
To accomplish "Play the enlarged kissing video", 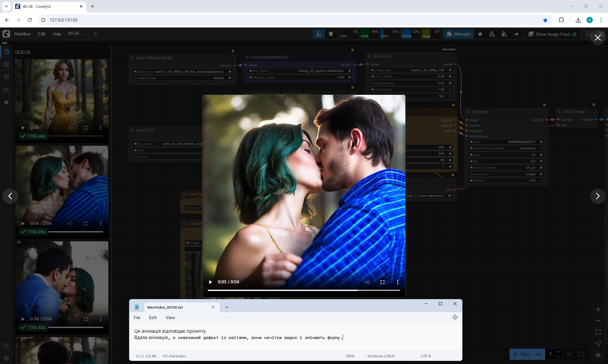I will click(x=210, y=282).
